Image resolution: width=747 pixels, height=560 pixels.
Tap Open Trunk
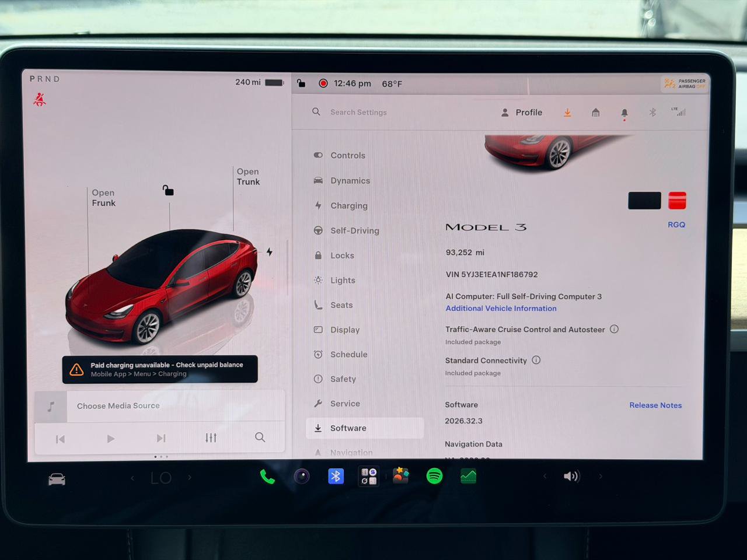pos(248,177)
